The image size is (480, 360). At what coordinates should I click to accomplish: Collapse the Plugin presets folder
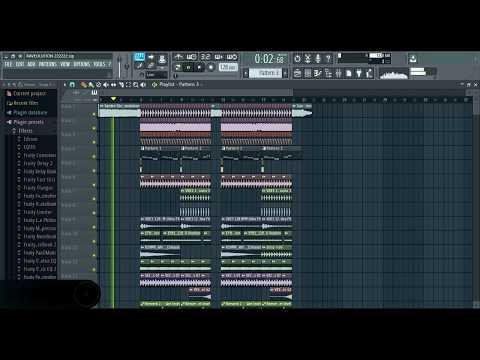26,122
